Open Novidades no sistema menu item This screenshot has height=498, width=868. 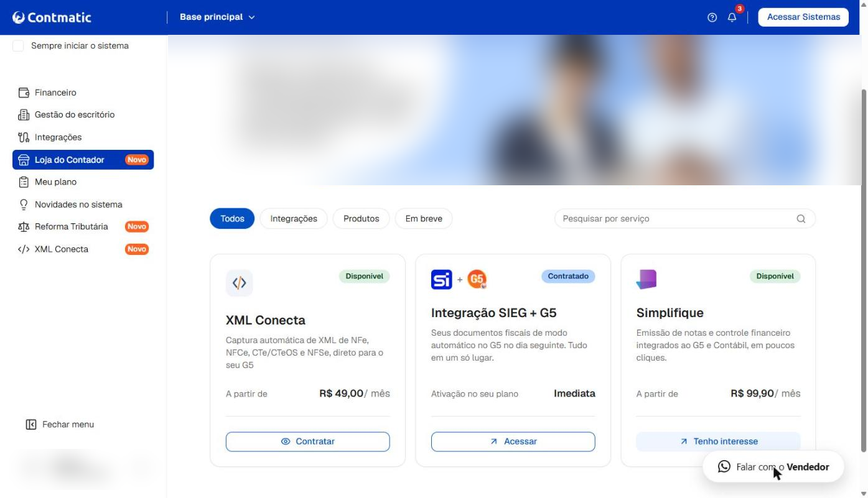coord(83,205)
